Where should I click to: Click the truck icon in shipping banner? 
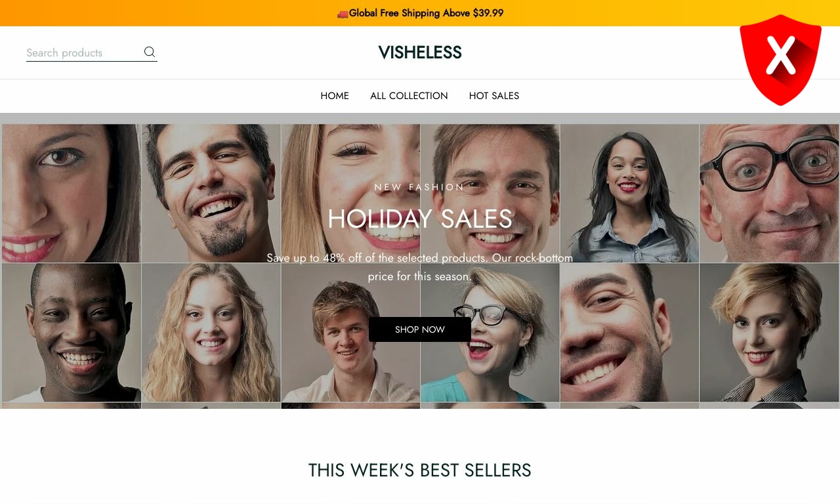tap(343, 14)
